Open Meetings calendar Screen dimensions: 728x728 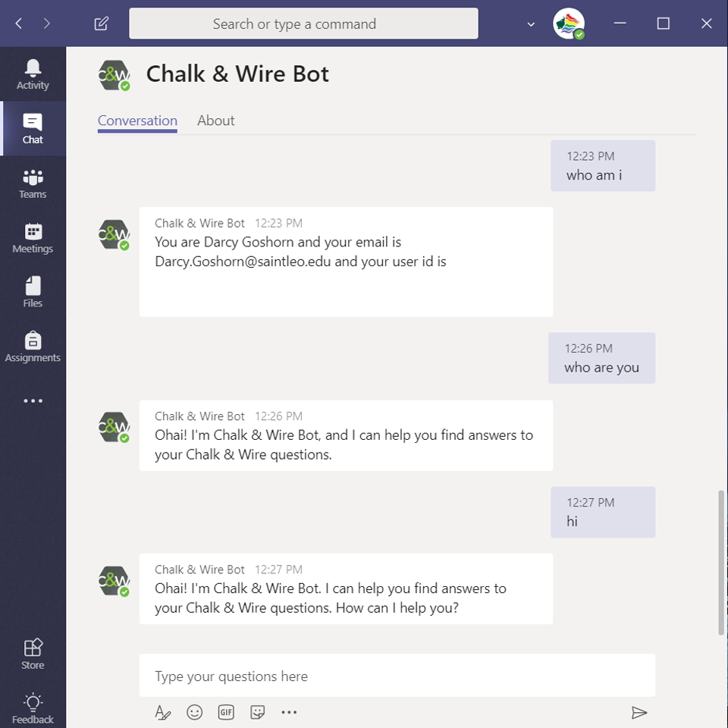click(33, 237)
